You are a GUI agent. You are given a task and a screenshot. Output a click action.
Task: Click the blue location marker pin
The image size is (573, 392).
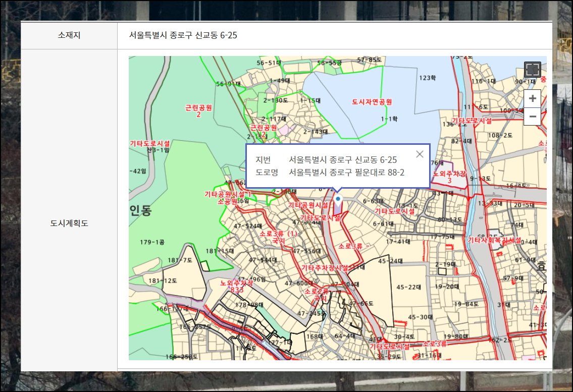338,199
